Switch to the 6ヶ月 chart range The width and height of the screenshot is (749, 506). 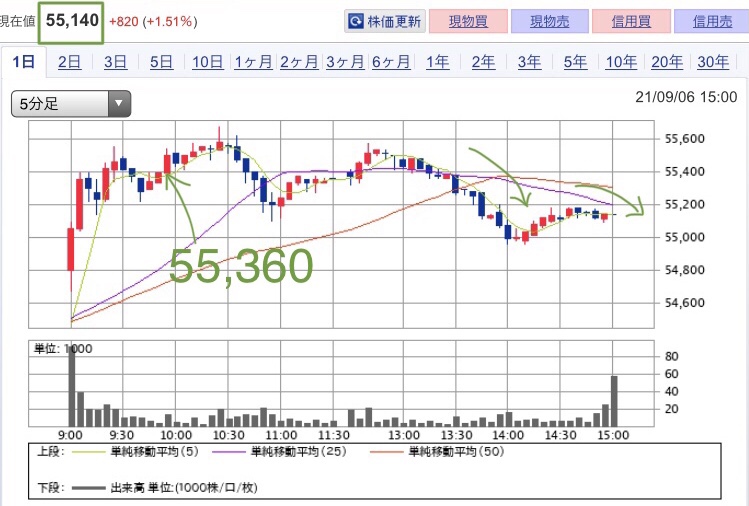point(391,62)
